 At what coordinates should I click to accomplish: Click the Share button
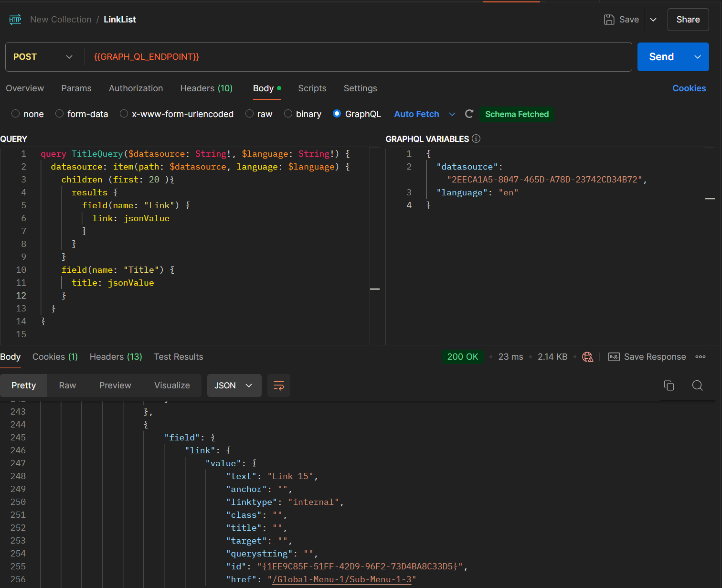coord(688,20)
